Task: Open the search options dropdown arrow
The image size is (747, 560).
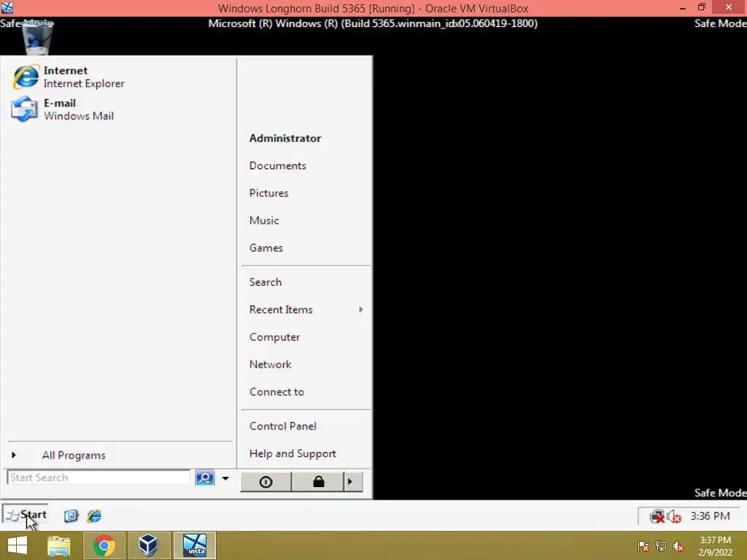Action: click(x=225, y=478)
